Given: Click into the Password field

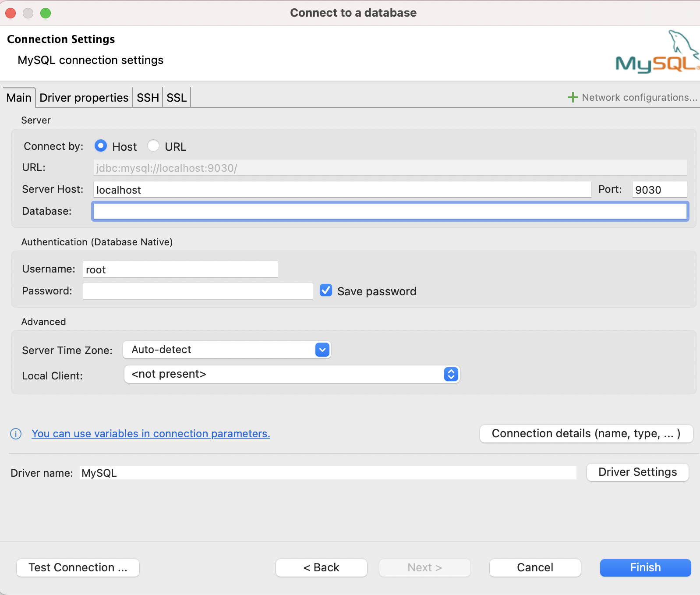Looking at the screenshot, I should coord(198,291).
